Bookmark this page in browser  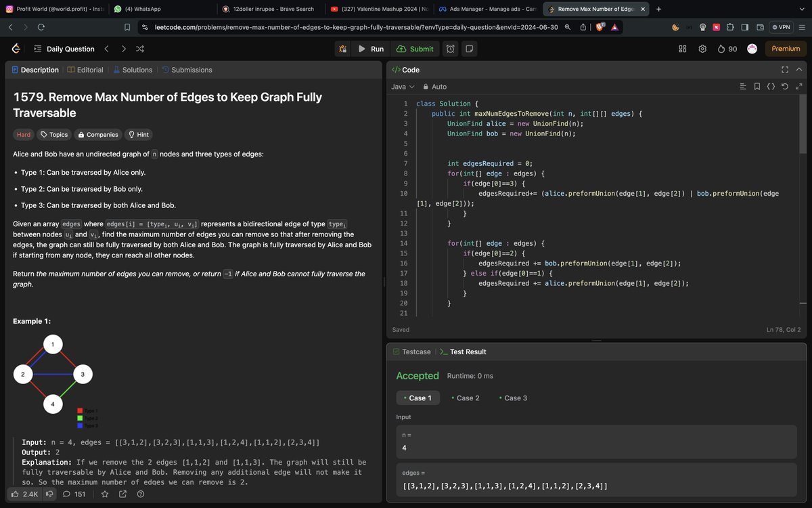[x=127, y=27]
